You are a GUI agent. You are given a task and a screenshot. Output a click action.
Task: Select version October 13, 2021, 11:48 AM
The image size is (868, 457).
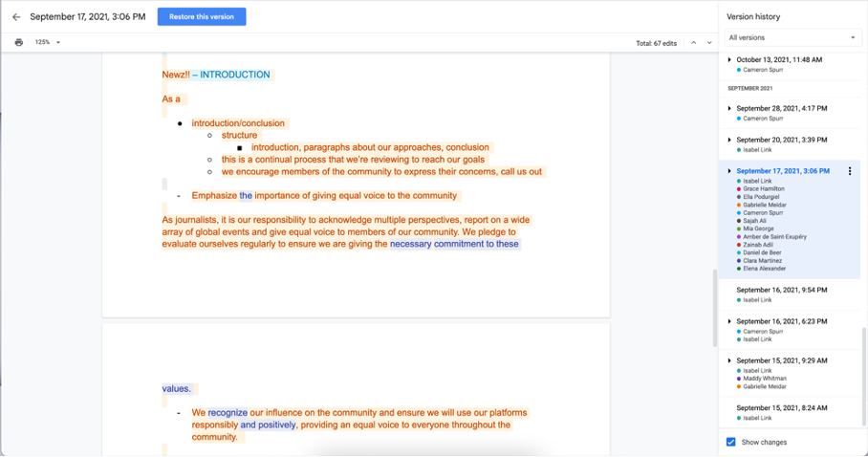click(779, 60)
